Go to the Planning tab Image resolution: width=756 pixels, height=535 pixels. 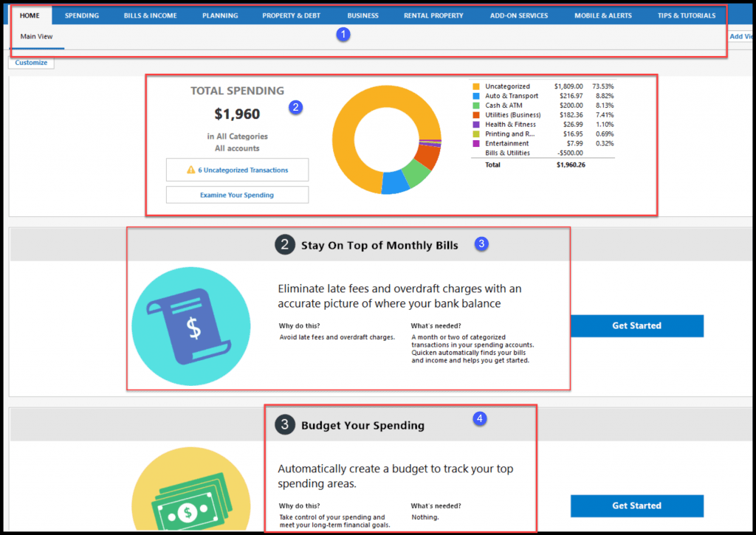[220, 15]
